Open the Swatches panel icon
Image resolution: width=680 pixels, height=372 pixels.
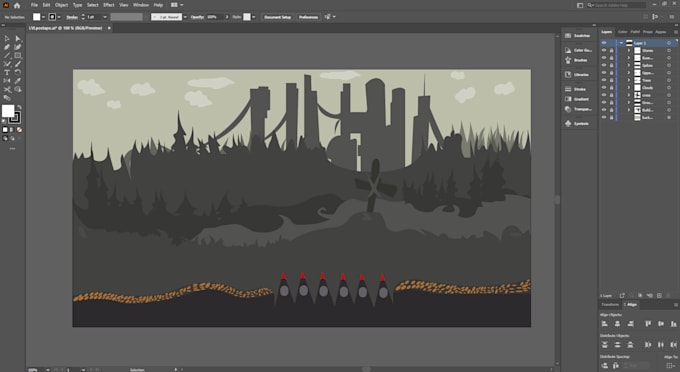(x=568, y=36)
